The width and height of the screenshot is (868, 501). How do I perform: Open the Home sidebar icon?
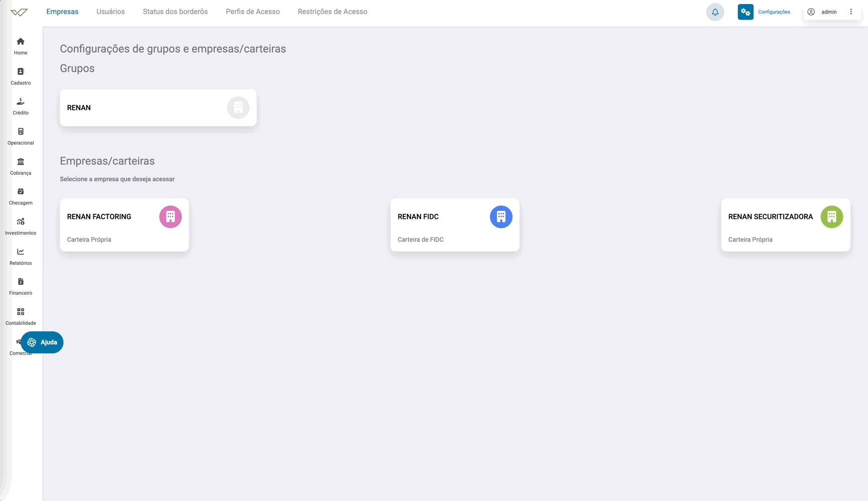coord(21,42)
